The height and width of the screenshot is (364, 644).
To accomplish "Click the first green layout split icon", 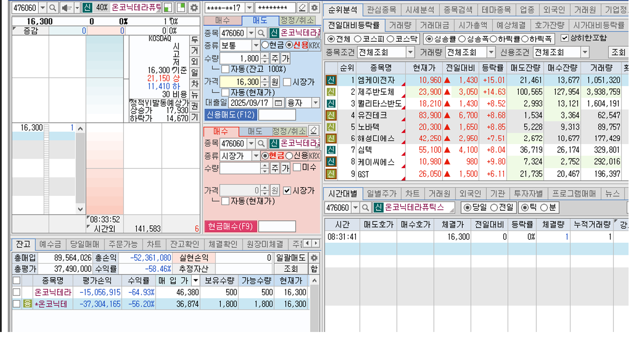I will click(168, 8).
